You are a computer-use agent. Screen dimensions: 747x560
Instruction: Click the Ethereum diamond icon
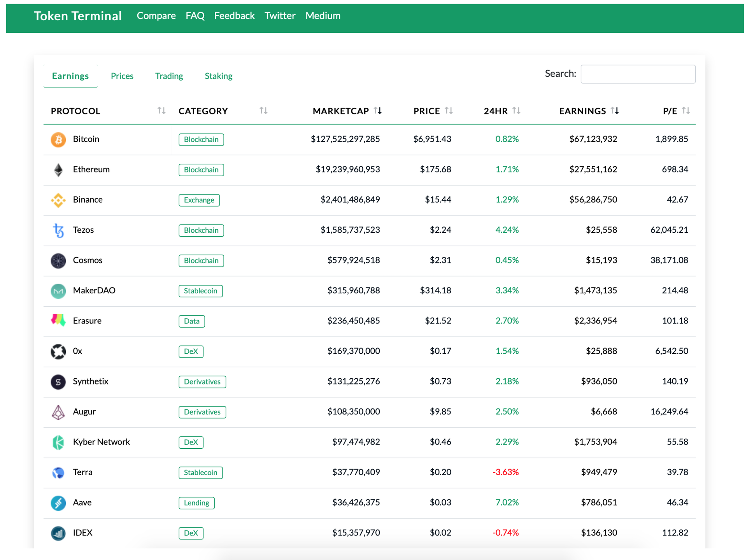click(x=58, y=170)
